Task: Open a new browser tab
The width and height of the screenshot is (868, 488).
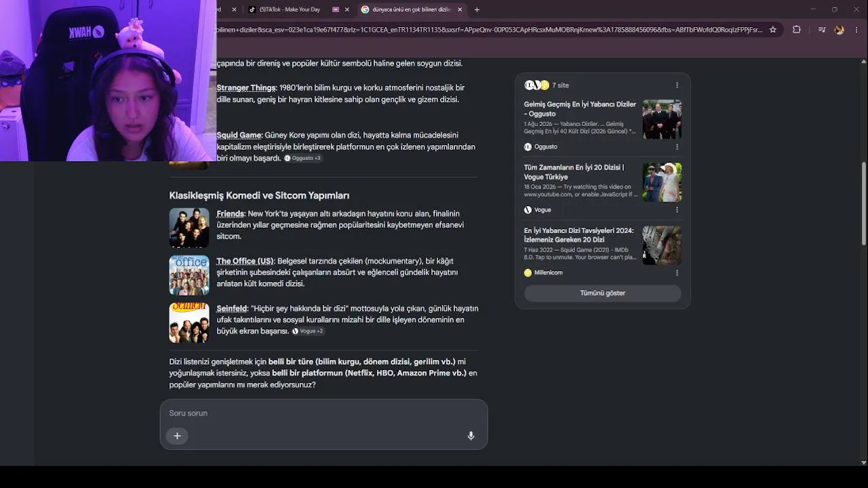Action: [477, 9]
